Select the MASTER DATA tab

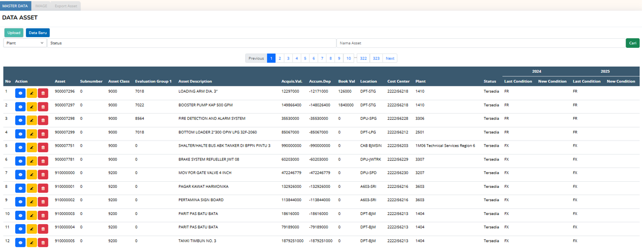[15, 6]
